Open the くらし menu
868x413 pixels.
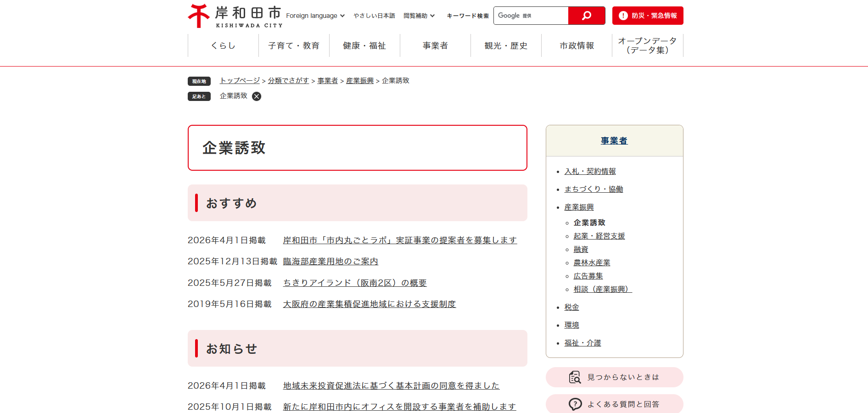223,45
